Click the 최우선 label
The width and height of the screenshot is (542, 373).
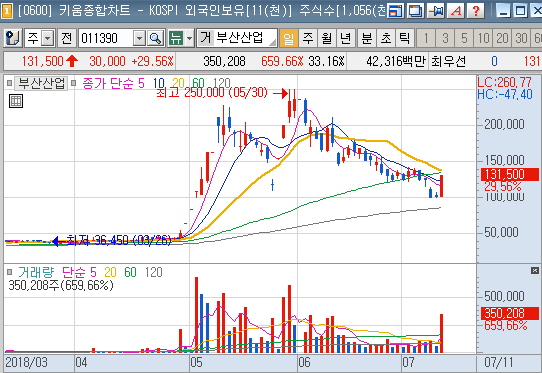448,62
